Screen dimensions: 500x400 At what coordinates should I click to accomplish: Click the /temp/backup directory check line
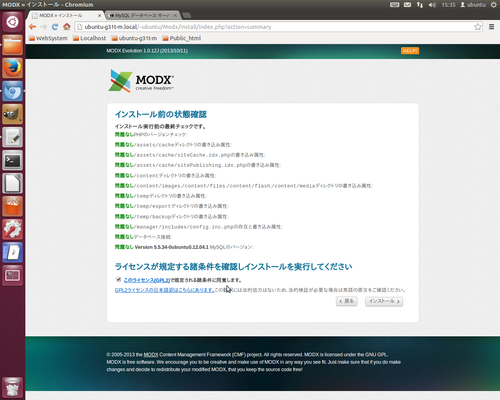point(172,216)
